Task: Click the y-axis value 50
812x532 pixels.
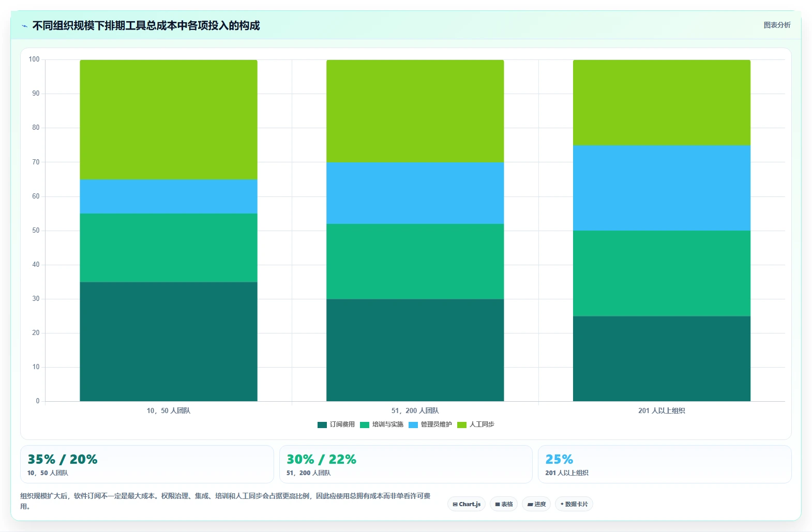Action: click(36, 231)
